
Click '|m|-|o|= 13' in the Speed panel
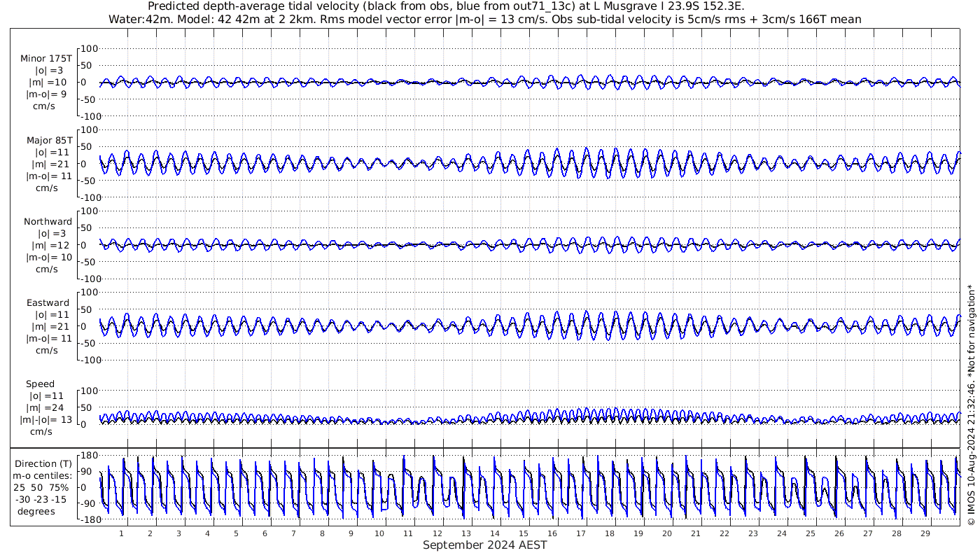46,420
